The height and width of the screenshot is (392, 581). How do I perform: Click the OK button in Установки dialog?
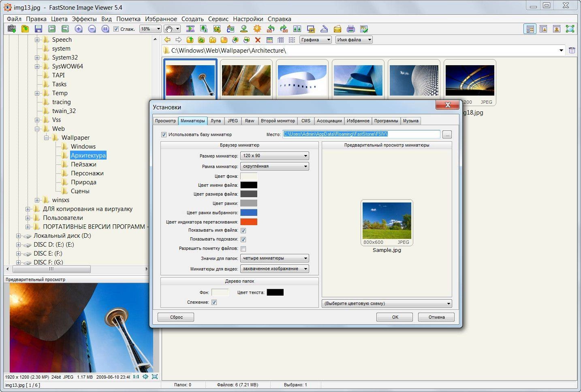pos(395,317)
